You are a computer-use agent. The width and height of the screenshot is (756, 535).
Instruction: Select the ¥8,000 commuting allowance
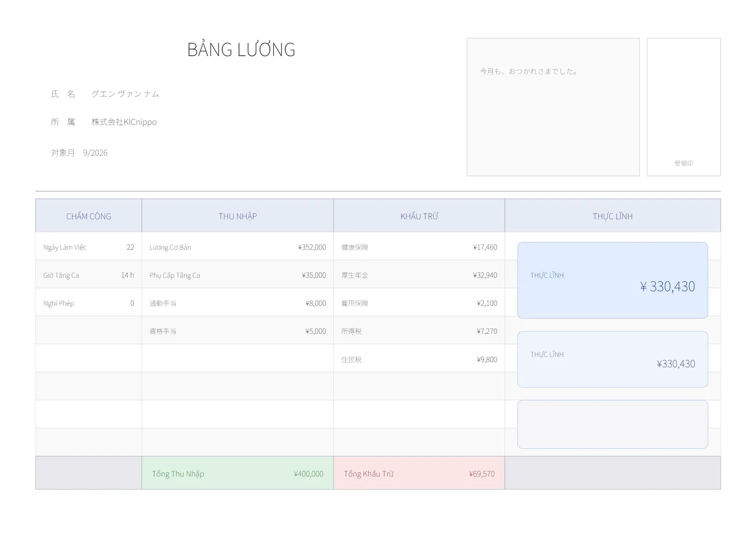pos(316,303)
